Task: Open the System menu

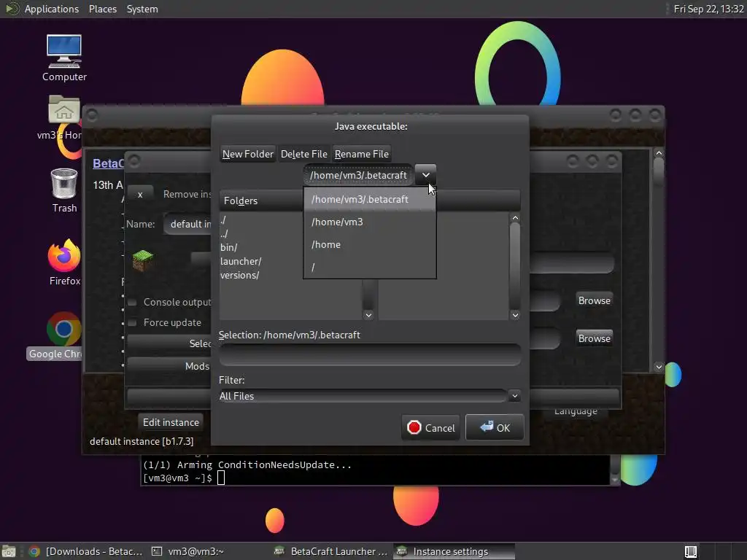Action: 142,9
